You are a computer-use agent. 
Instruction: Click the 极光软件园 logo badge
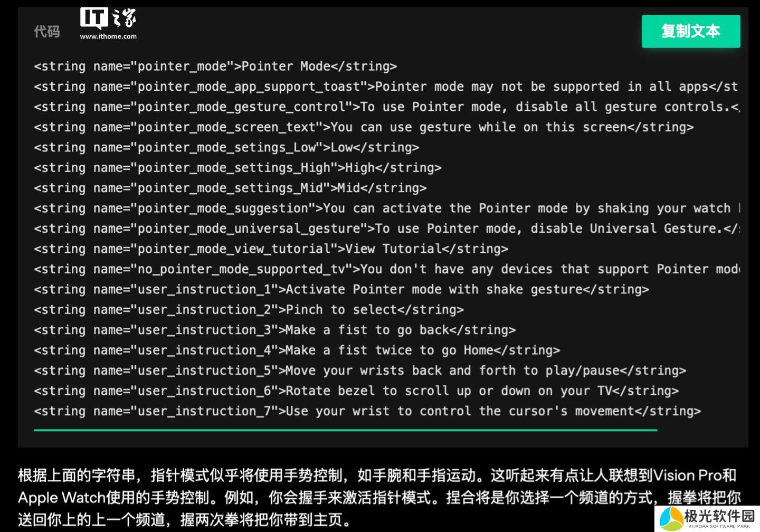(x=707, y=518)
